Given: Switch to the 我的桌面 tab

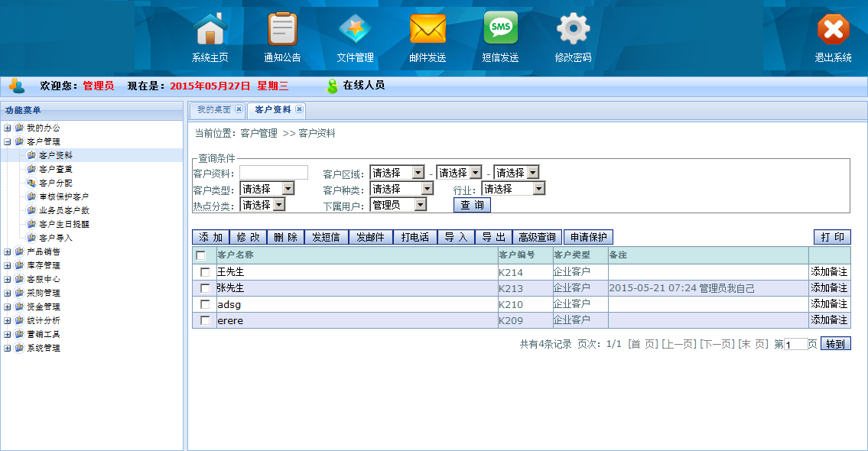Looking at the screenshot, I should coord(213,110).
